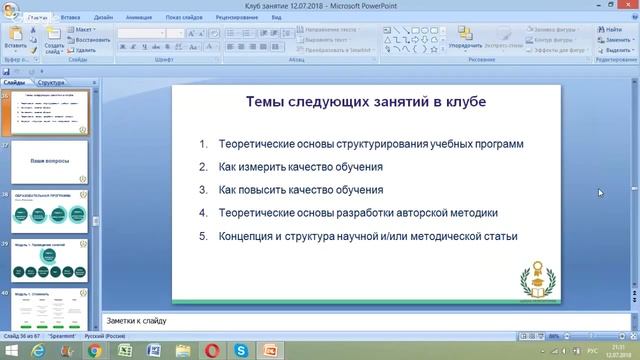Image resolution: width=640 pixels, height=360 pixels.
Task: Align text left in paragraph group
Action: click(x=230, y=47)
